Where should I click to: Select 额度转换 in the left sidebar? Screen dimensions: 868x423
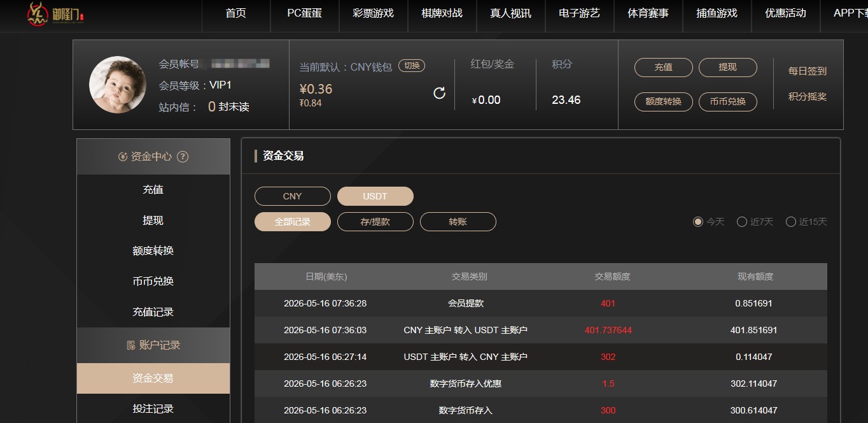click(153, 251)
